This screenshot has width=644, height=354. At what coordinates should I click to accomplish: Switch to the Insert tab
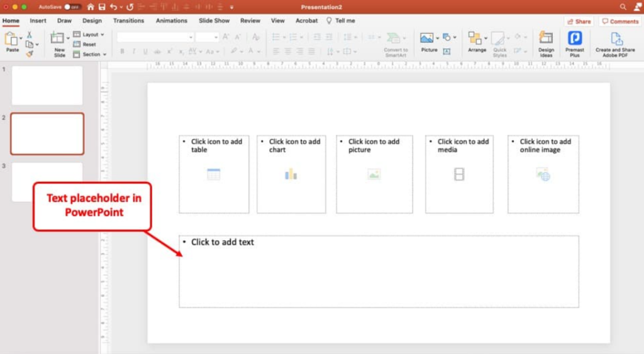click(38, 21)
